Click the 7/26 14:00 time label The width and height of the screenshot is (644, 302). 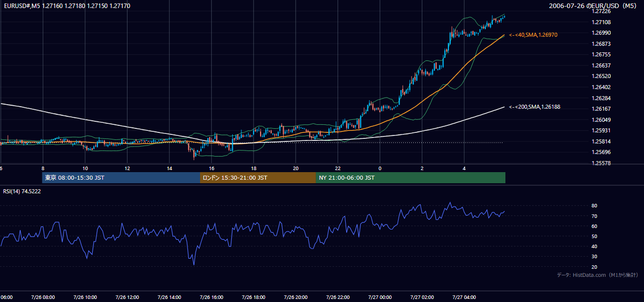point(169,297)
